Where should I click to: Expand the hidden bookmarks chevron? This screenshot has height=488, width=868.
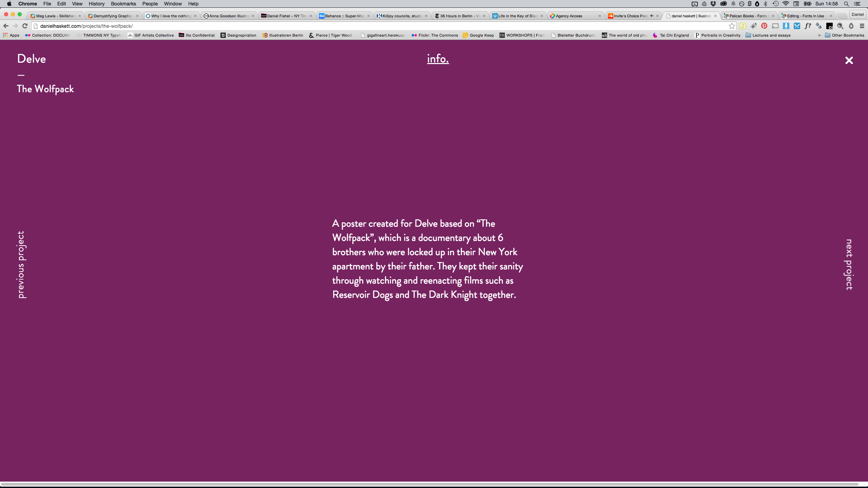click(819, 35)
